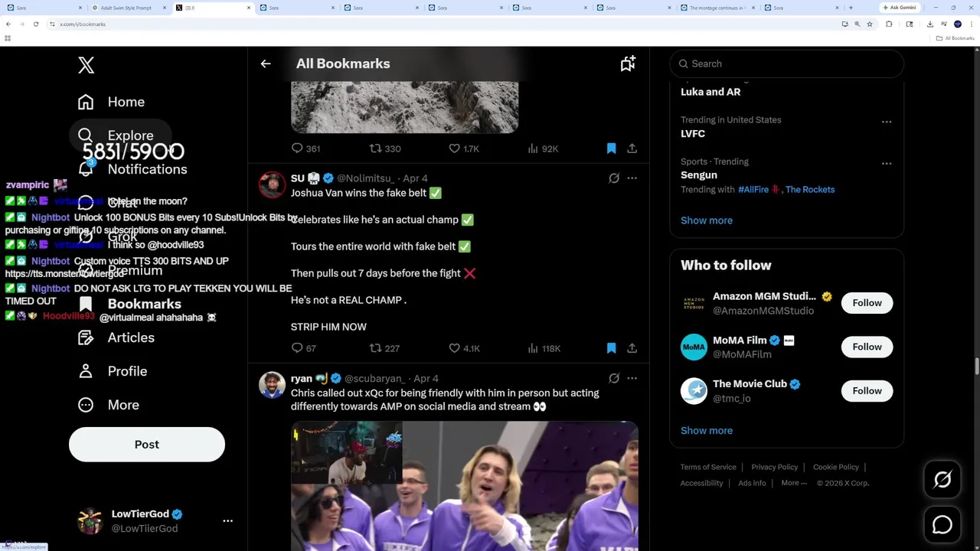Click browser back button

click(x=8, y=24)
